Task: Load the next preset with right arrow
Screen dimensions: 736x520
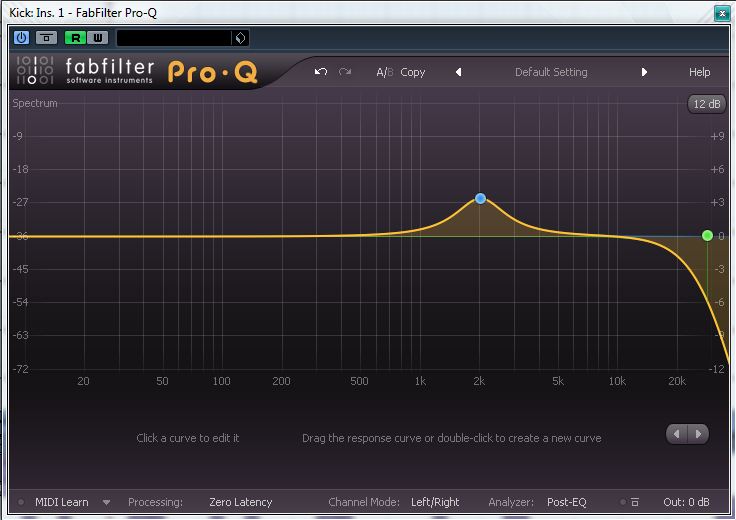Action: coord(644,72)
